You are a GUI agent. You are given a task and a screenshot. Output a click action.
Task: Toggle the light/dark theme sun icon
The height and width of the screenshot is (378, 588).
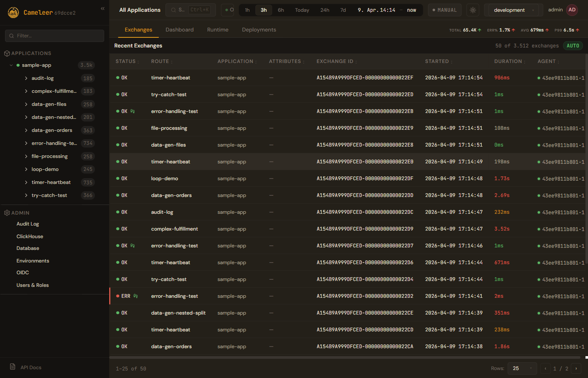tap(473, 10)
